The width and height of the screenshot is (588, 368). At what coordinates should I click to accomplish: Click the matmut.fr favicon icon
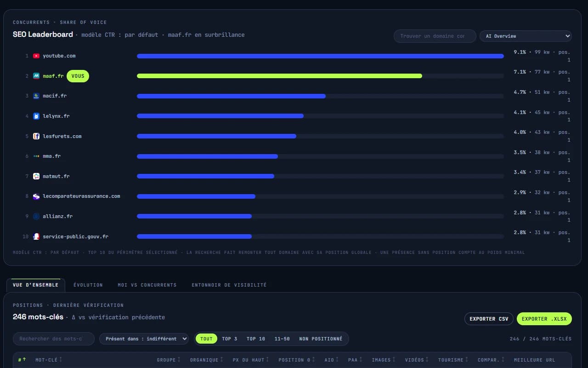click(x=36, y=176)
